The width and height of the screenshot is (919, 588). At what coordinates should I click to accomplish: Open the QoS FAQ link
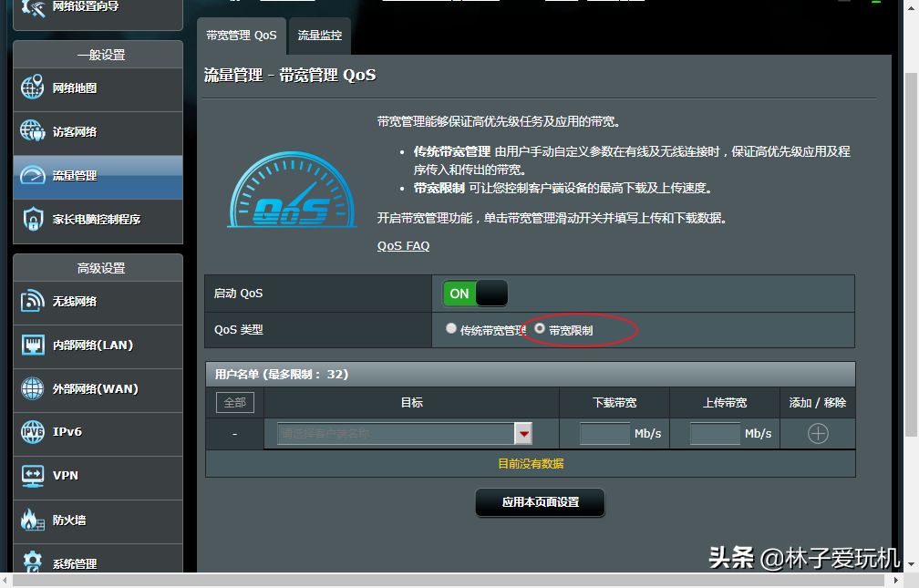coord(403,245)
